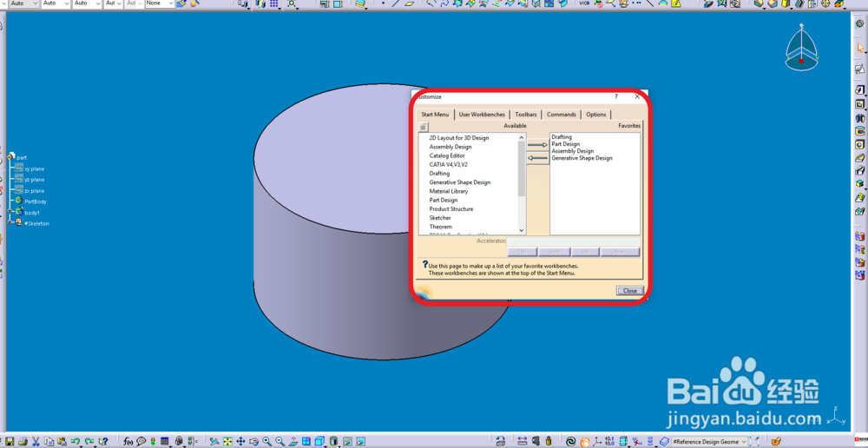Screen dimensions: 868x448
Task: Select 2D Layout for 3D Design
Action: pyautogui.click(x=459, y=138)
